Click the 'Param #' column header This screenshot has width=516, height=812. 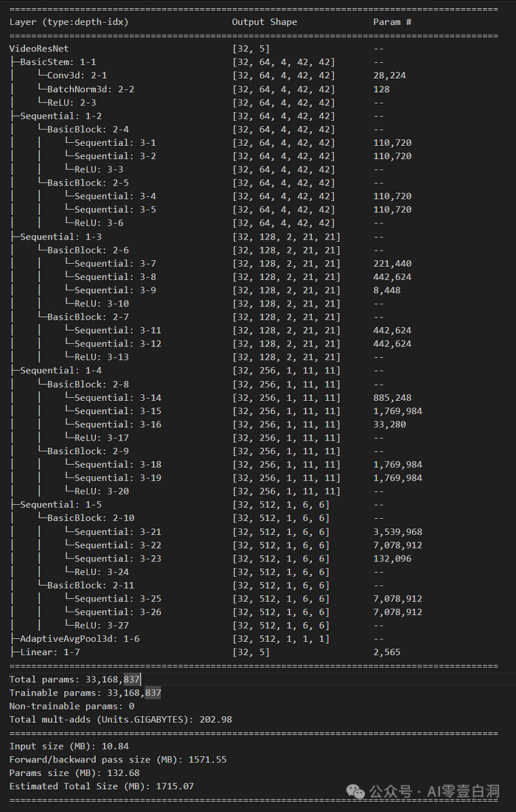[x=392, y=22]
